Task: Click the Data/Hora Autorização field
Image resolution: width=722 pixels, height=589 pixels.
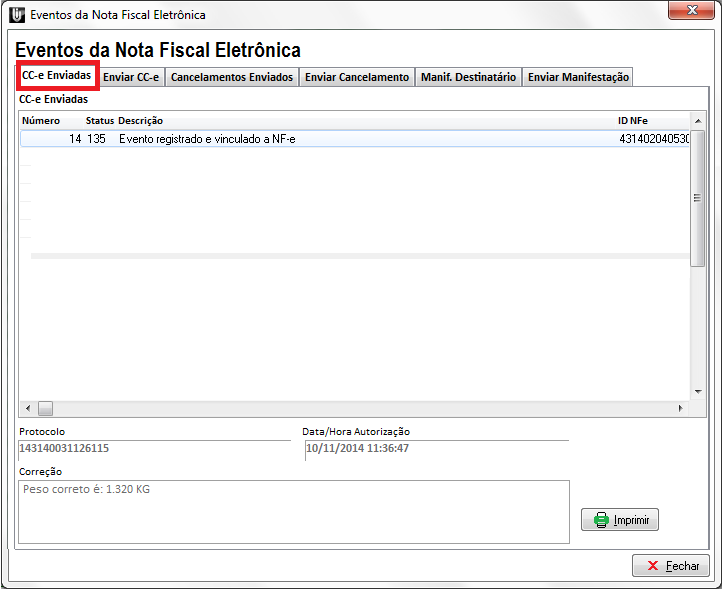Action: [435, 448]
